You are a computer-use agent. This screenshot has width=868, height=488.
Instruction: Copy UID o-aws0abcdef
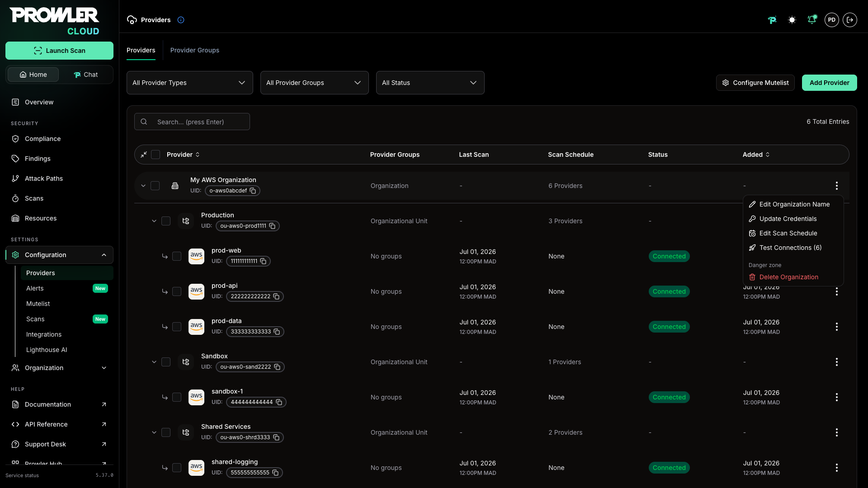click(x=253, y=191)
